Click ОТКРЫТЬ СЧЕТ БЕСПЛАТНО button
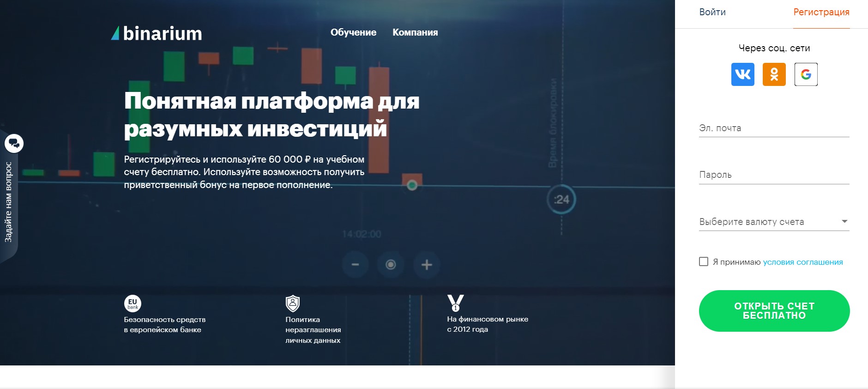 tap(774, 311)
